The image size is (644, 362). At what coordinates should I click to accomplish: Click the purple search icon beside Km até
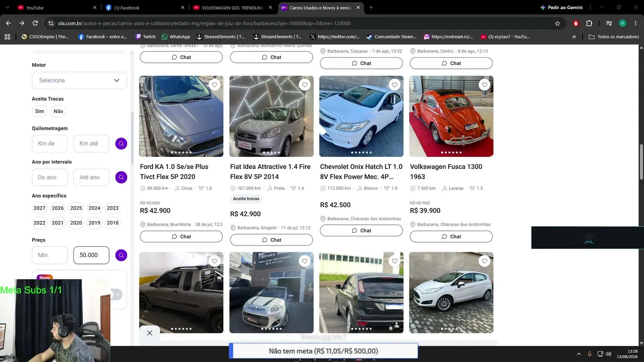pos(121,144)
